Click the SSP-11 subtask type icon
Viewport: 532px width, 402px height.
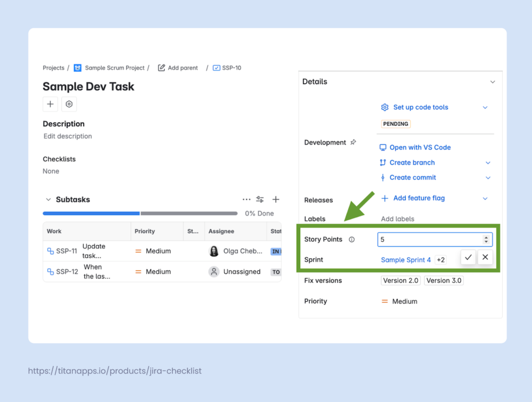click(x=50, y=251)
